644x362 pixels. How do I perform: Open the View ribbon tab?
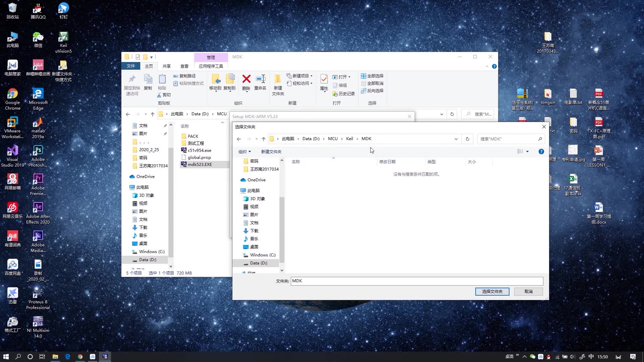(184, 66)
